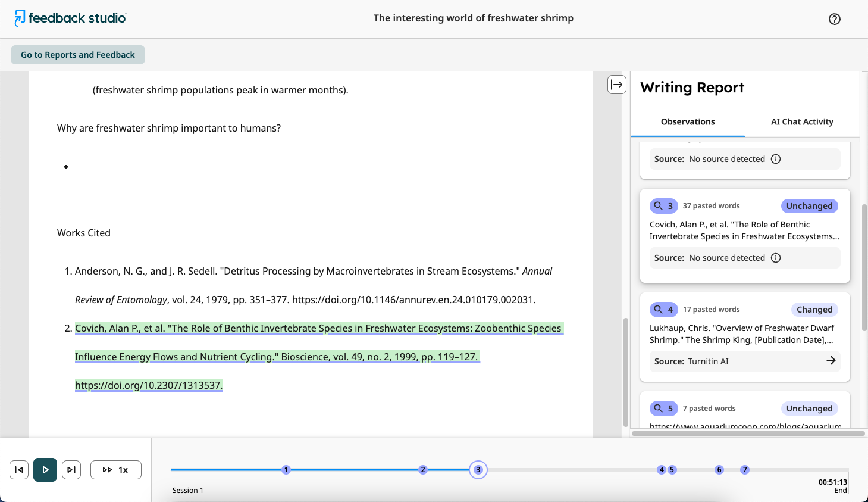Screen dimensions: 868x502
Task: Go to Reports and Feedback
Action: 78,55
